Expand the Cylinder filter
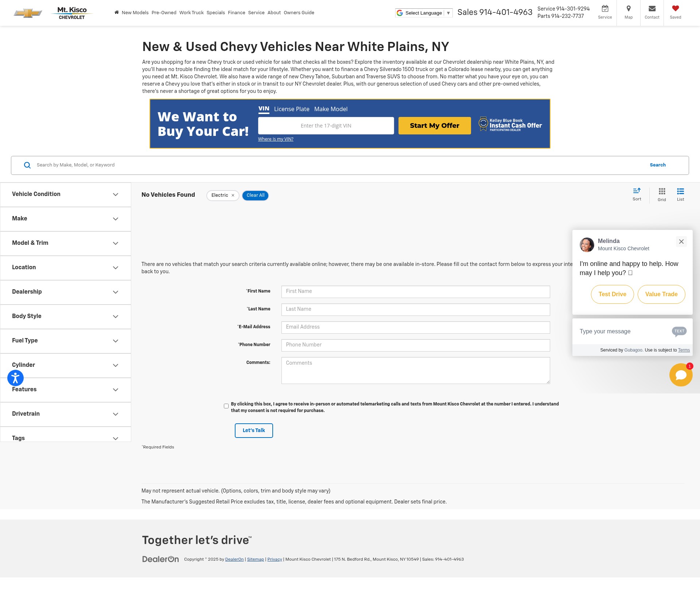Screen dimensions: 700x592 pos(66,365)
